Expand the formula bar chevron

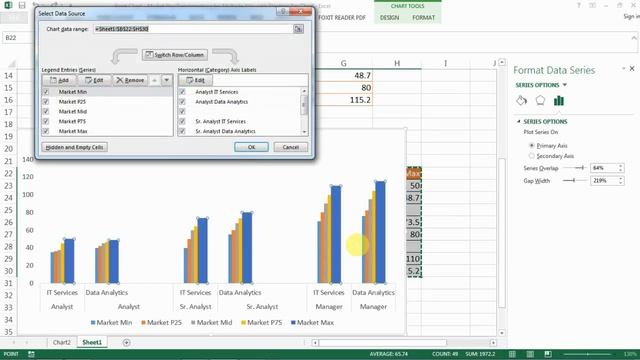(634, 38)
